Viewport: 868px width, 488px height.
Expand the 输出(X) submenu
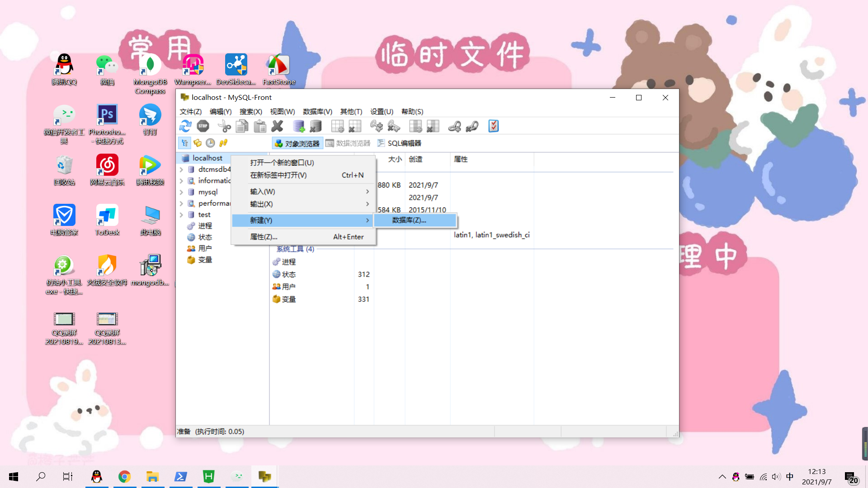tap(303, 204)
